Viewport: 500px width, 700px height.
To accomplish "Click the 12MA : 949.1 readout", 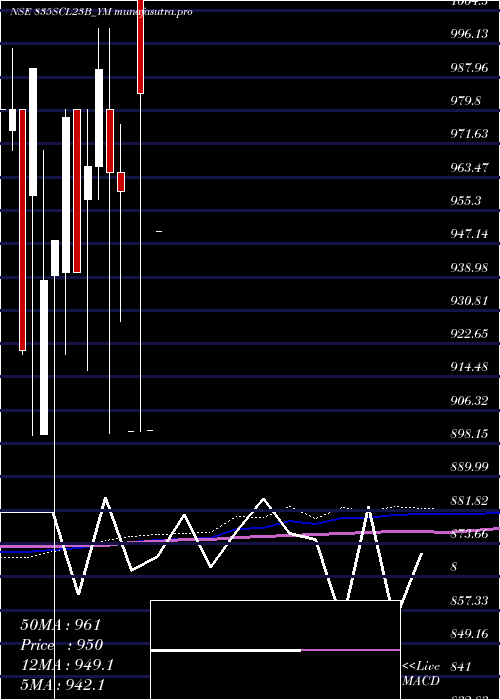I will point(67,665).
